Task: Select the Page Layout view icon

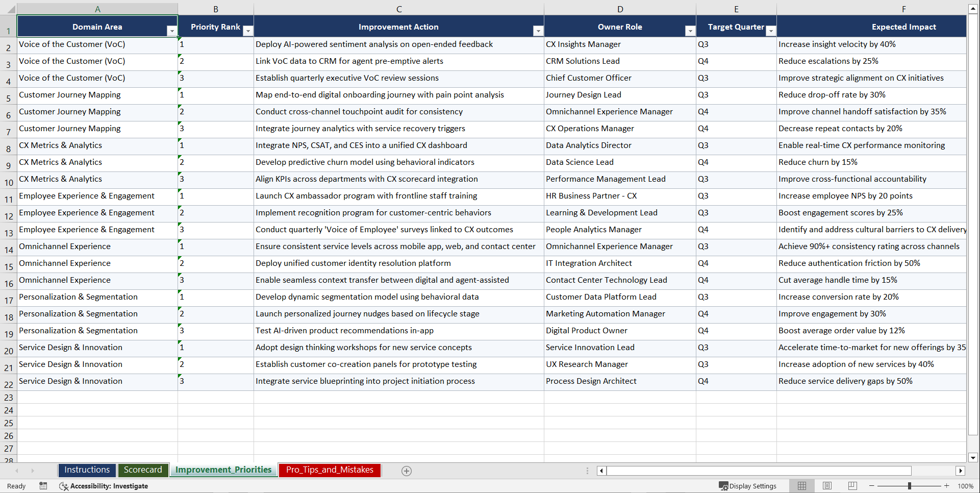Action: 827,486
